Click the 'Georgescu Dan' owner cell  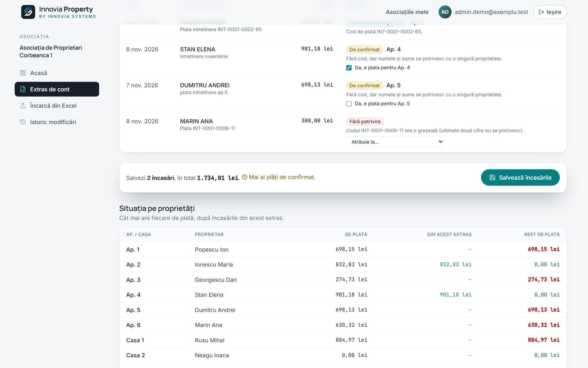(216, 280)
